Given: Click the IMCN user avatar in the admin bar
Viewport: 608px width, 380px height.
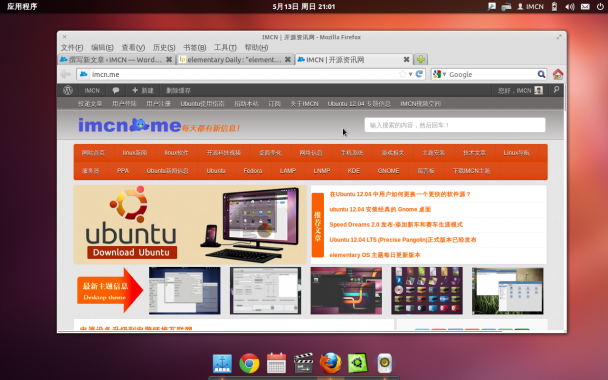Looking at the screenshot, I should click(538, 90).
